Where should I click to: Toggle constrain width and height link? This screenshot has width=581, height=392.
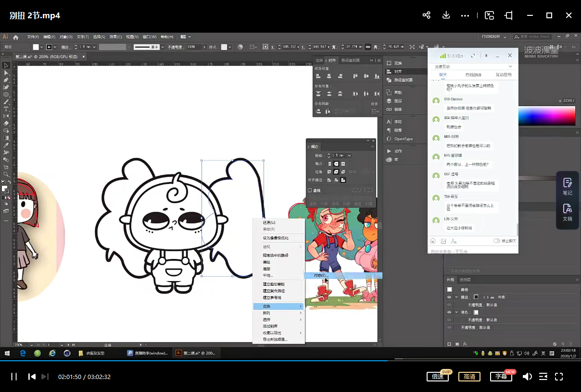click(x=368, y=47)
